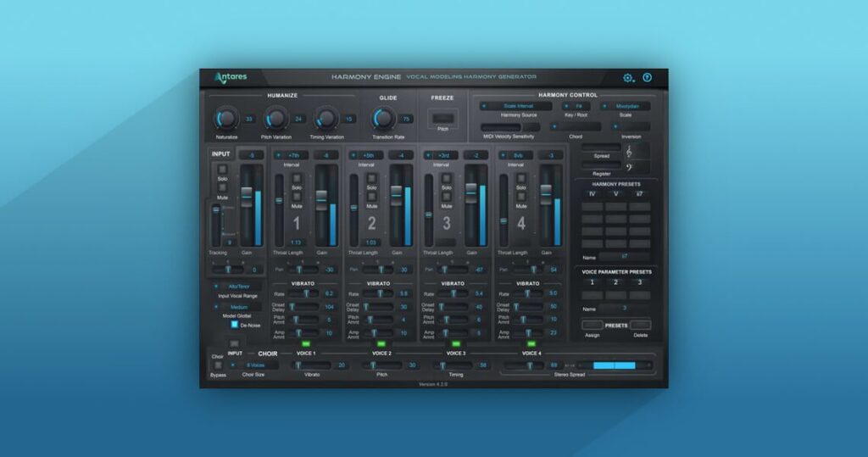Open the Key / Root dropdown
The image size is (868, 457).
point(576,106)
